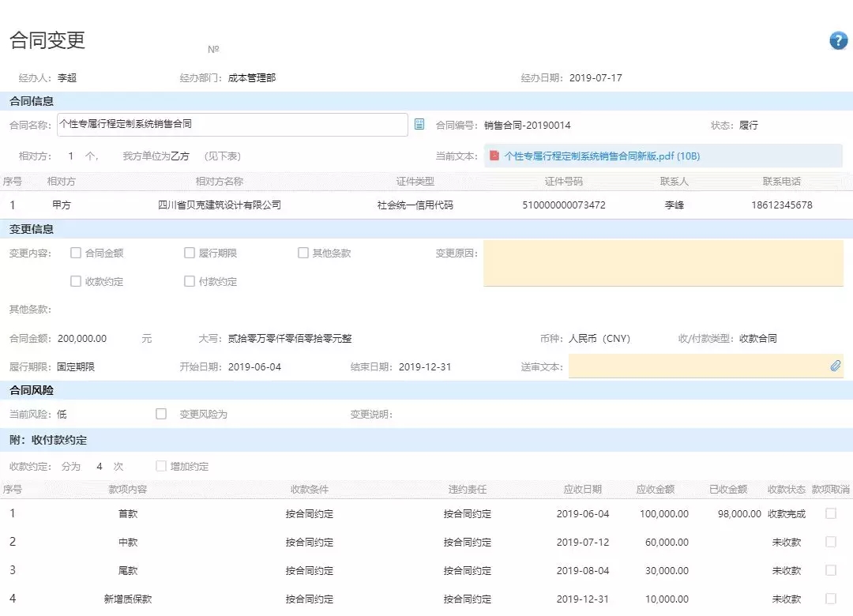Open the help icon at top right

838,41
